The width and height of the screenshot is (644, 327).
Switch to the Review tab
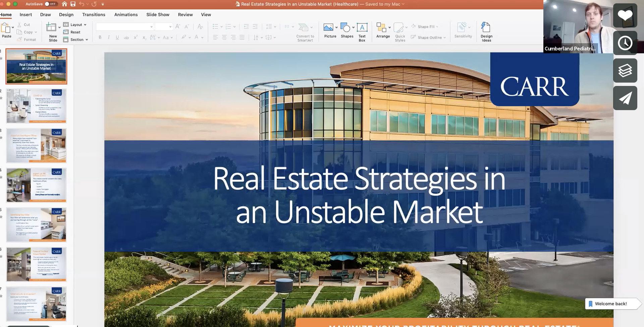click(x=185, y=14)
